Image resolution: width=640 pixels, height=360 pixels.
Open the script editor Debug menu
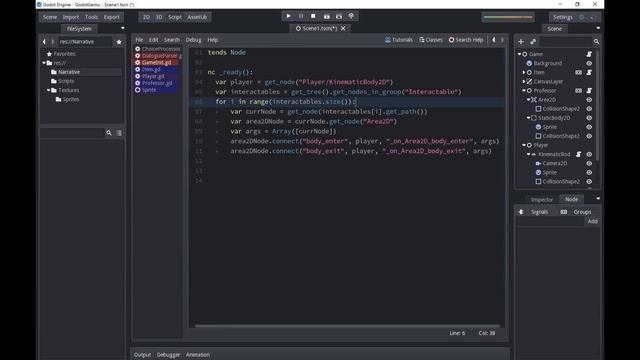[x=193, y=40]
